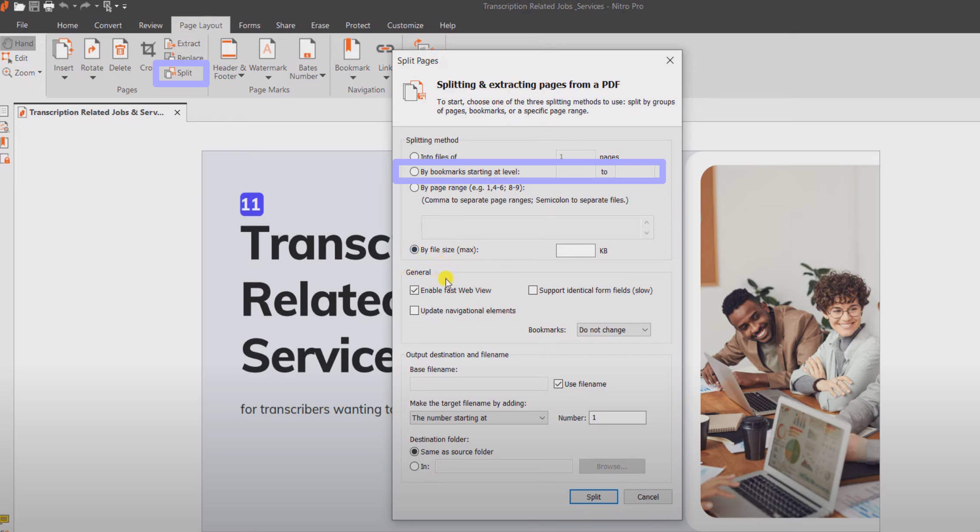The width and height of the screenshot is (980, 532).
Task: Open the Bookmarks Do not change dropdown
Action: point(613,330)
